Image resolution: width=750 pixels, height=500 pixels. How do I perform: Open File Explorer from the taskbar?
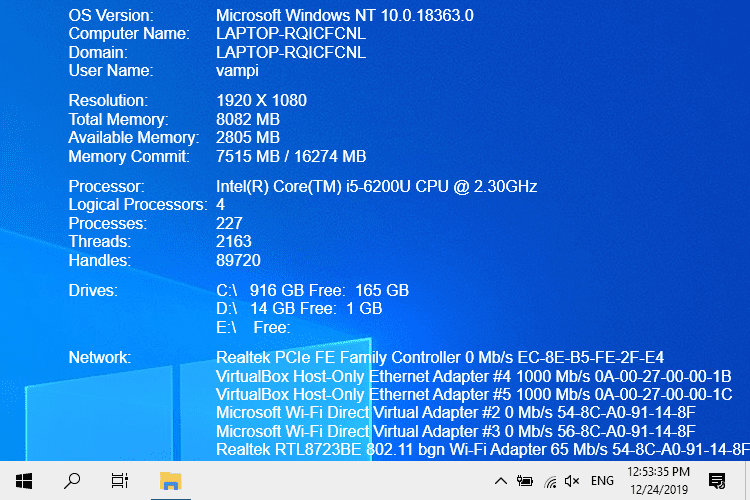[171, 481]
